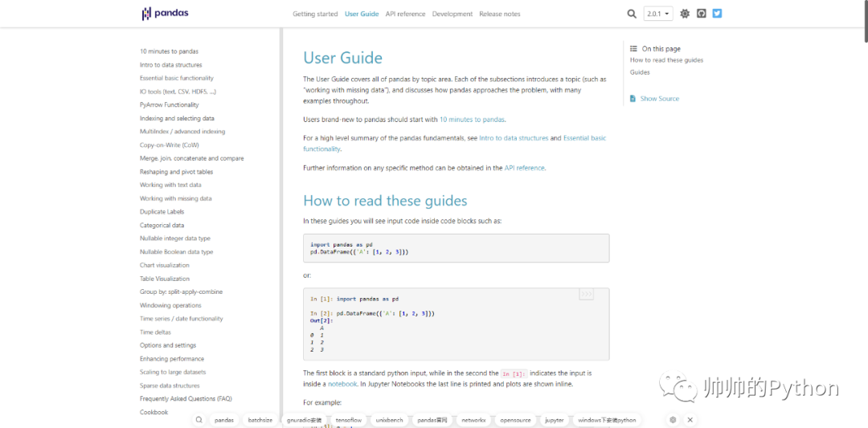
Task: Open the API reference nav tab
Action: 405,14
